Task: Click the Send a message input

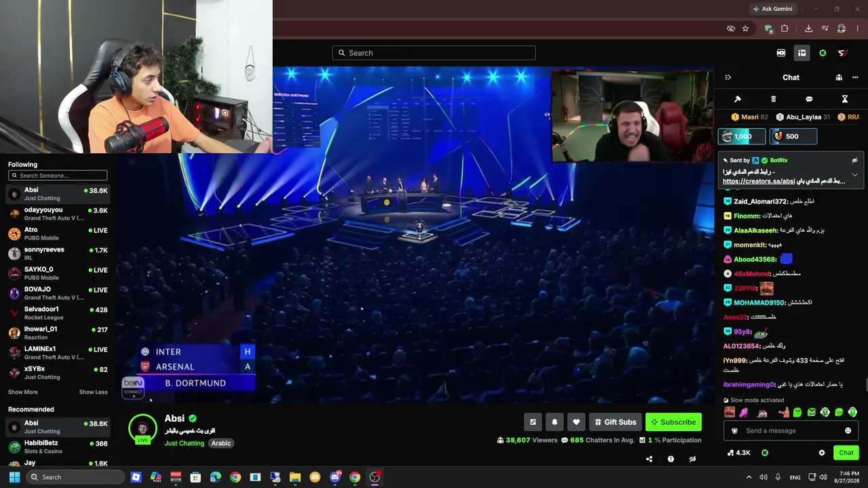Action: pos(792,430)
